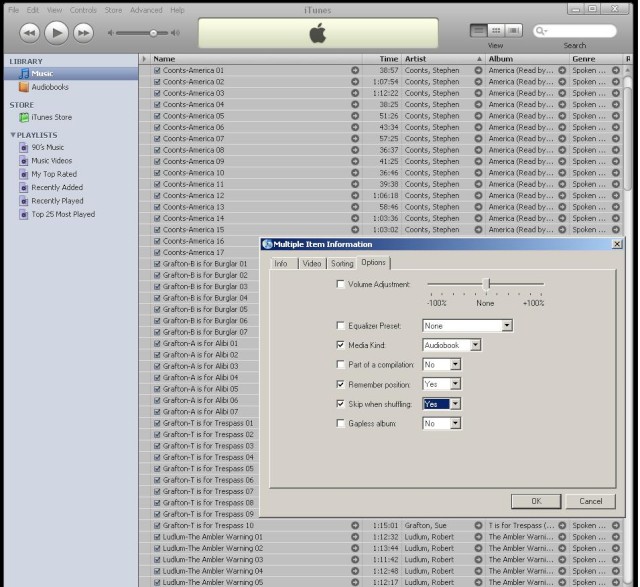Open the Advanced menu
Screen dimensions: 640x587
146,10
